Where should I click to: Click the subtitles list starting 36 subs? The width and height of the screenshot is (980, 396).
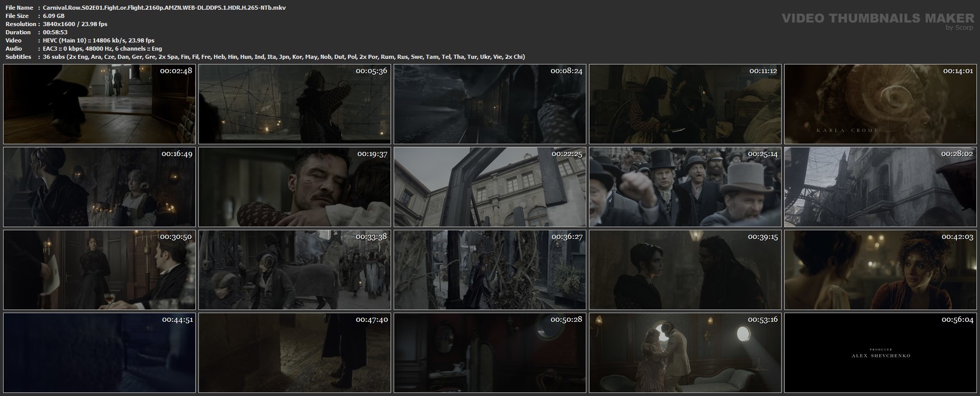pos(284,57)
